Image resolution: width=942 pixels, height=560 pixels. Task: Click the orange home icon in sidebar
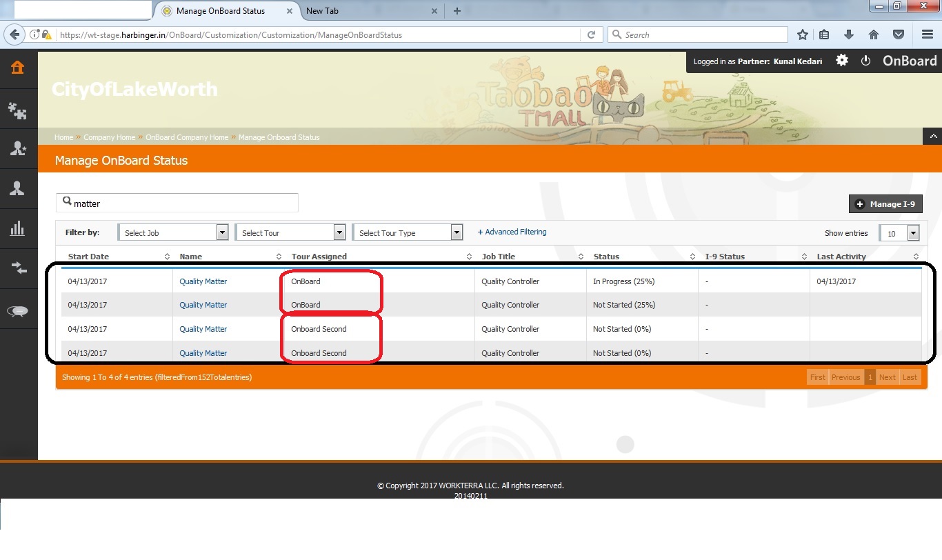point(18,68)
